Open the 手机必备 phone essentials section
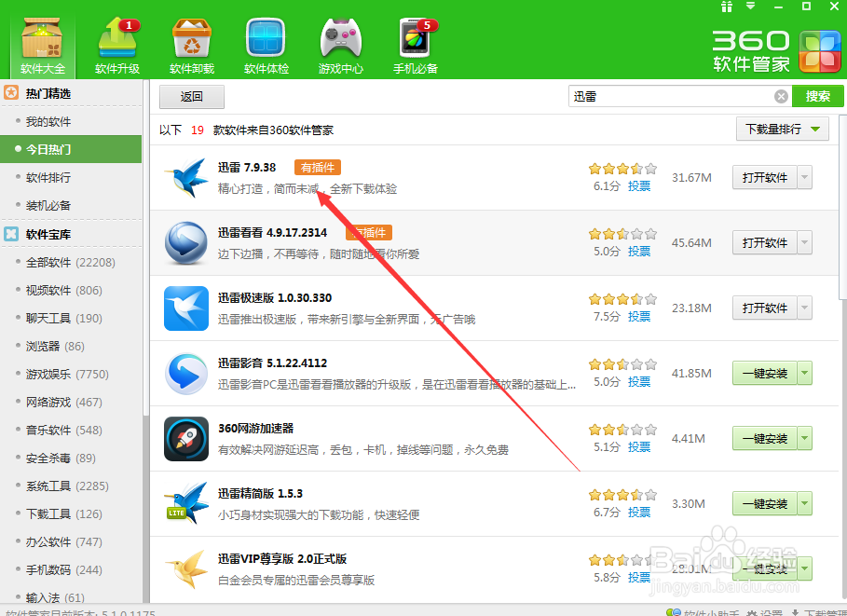Viewport: 847px width, 616px height. [416, 46]
